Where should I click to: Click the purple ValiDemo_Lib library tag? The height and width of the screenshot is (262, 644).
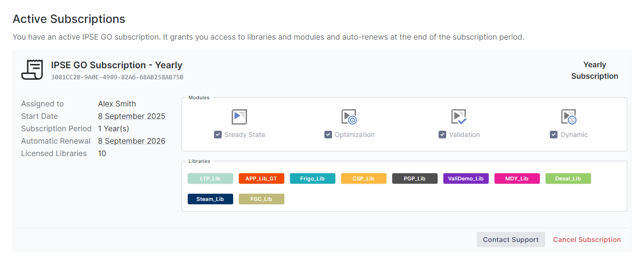click(x=466, y=178)
